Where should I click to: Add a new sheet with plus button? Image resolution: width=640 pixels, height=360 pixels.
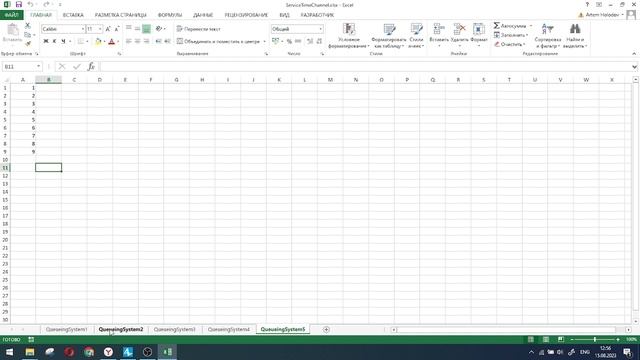pos(326,329)
